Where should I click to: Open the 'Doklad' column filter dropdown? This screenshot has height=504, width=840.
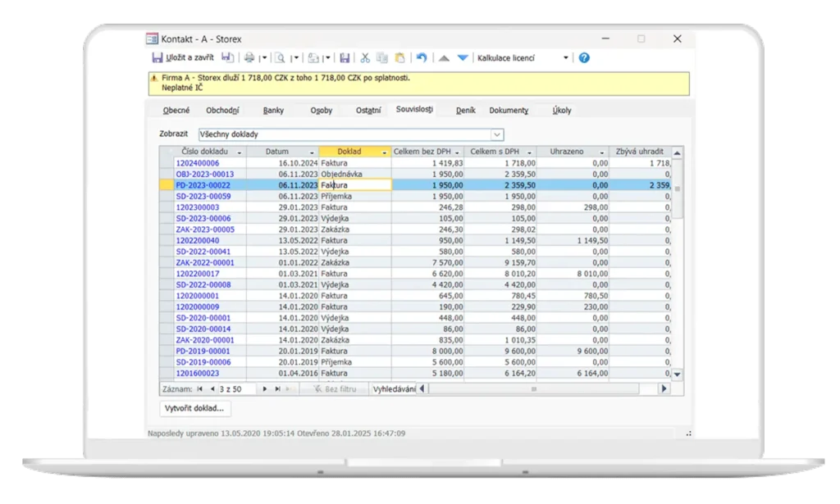tap(384, 152)
